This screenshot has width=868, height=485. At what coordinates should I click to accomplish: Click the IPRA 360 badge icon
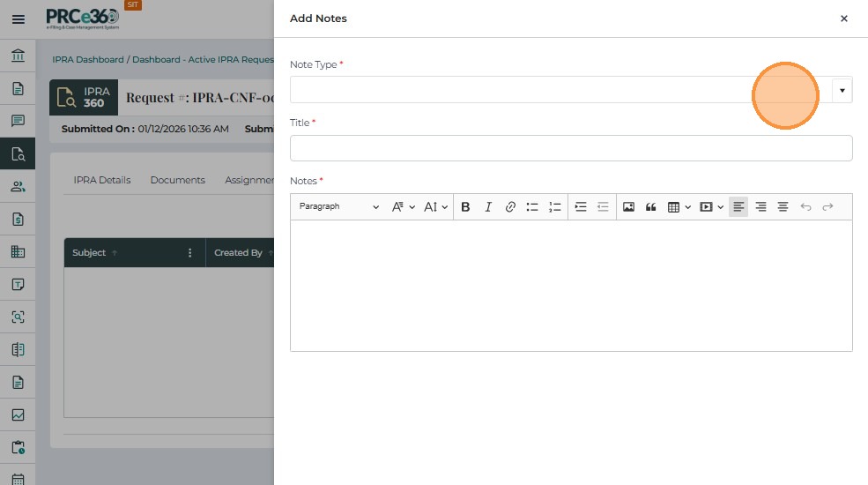click(x=84, y=97)
